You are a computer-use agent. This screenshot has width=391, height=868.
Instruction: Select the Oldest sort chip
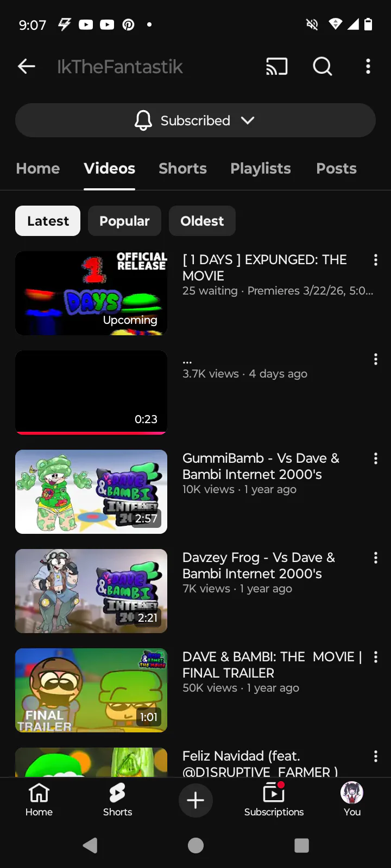(202, 221)
